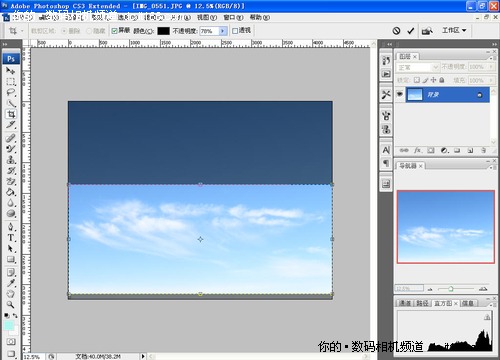Open the Character panel icon
500x360 pixels.
(x=386, y=150)
